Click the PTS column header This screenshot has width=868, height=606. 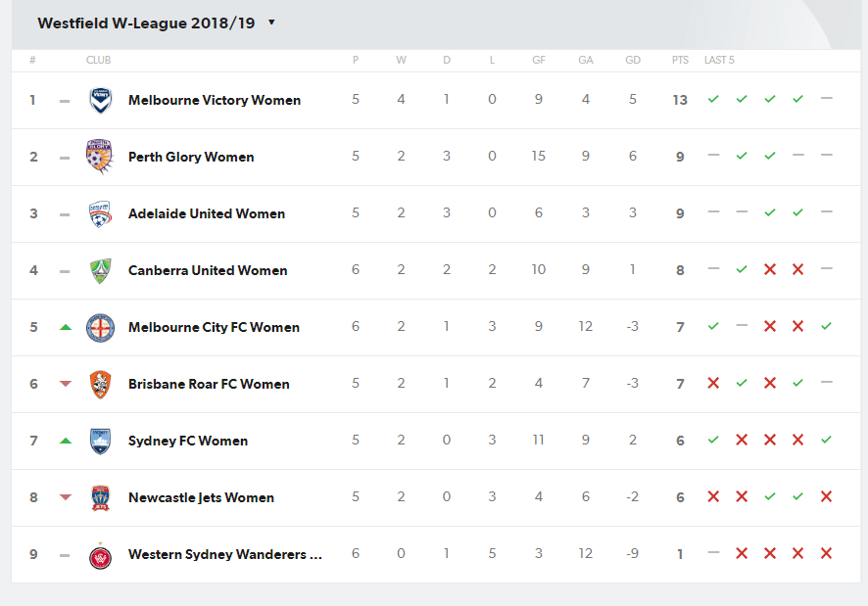tap(680, 61)
